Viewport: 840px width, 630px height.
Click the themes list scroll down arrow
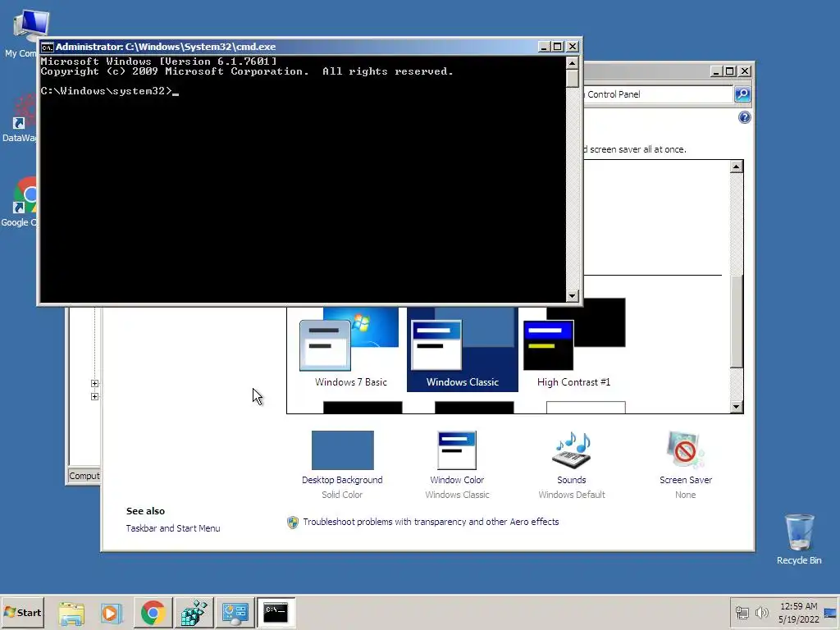pos(736,407)
